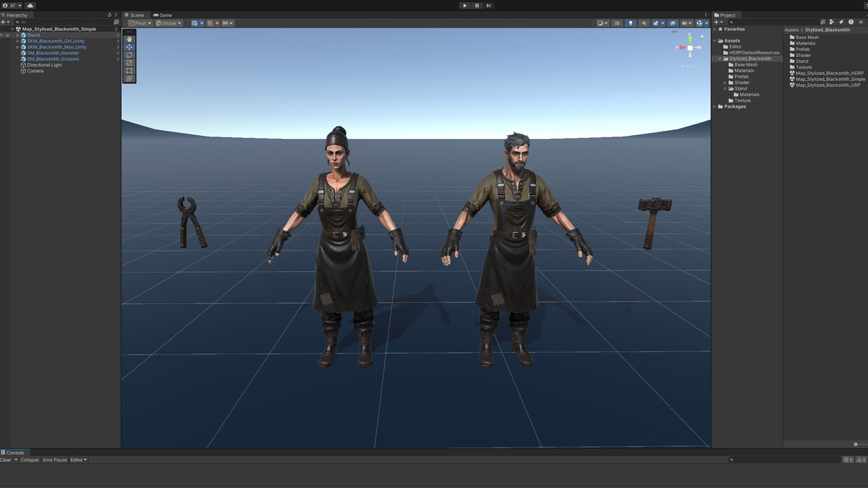Open the Project create (+) dropdown
This screenshot has width=868, height=488.
(x=718, y=22)
